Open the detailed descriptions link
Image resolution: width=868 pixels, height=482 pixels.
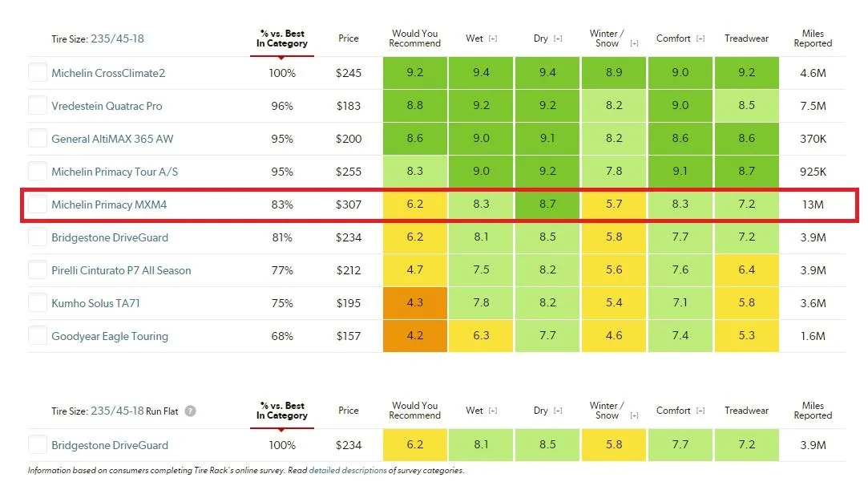click(348, 470)
